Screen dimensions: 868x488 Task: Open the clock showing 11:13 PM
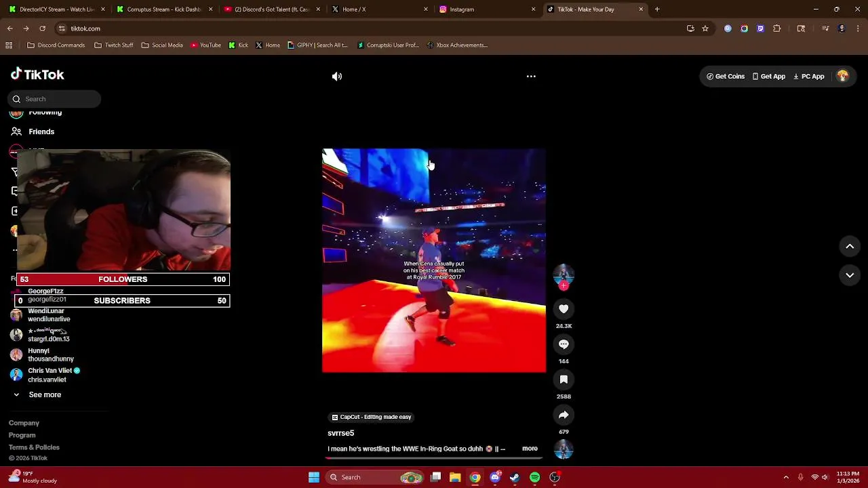point(848,477)
